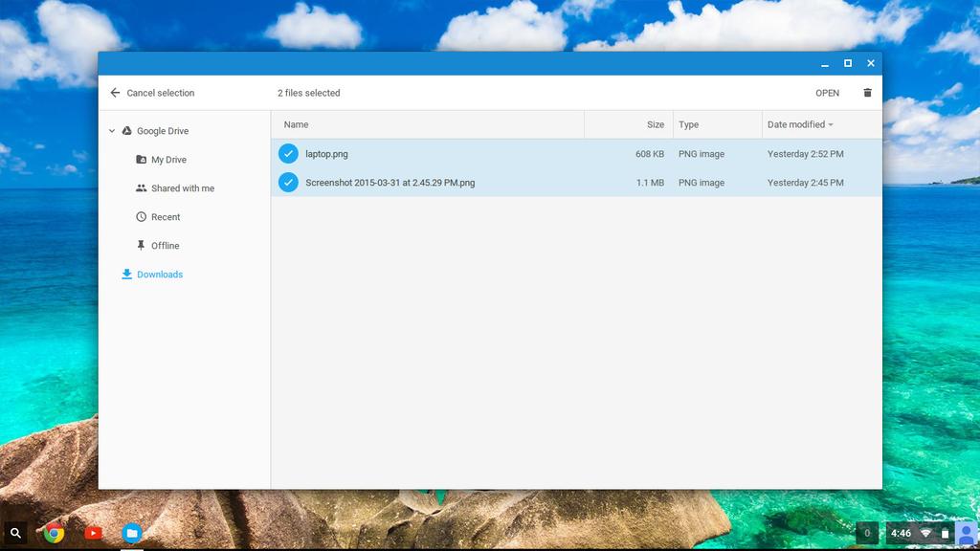Click PNG image type in the laptop.png row
Screen dimensions: 980x551
point(702,154)
